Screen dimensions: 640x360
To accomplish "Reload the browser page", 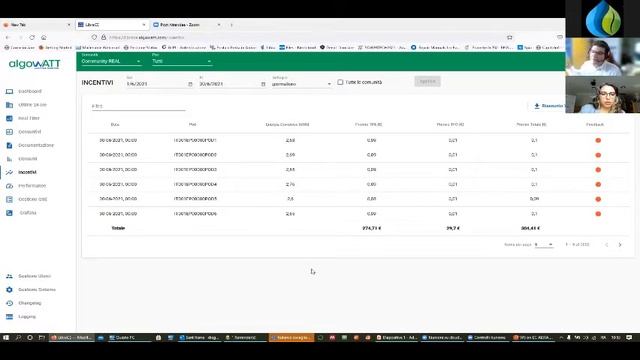I will pyautogui.click(x=32, y=38).
